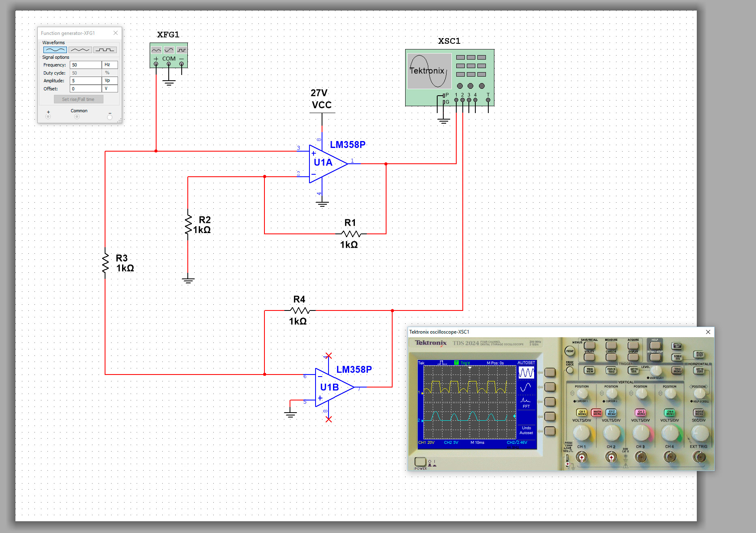Image resolution: width=756 pixels, height=533 pixels.
Task: Open the blue CH 2 MENU
Action: (x=611, y=413)
